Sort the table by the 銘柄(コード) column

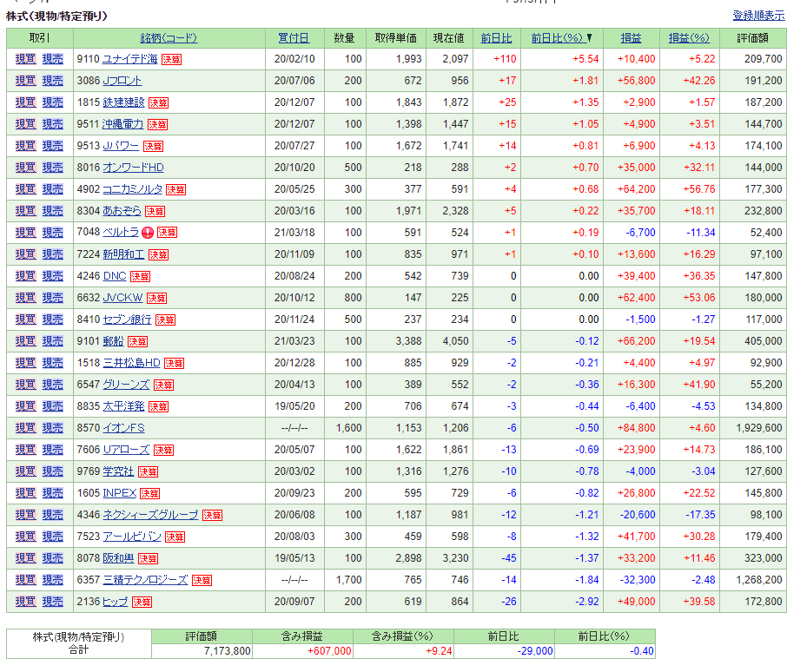[x=169, y=38]
